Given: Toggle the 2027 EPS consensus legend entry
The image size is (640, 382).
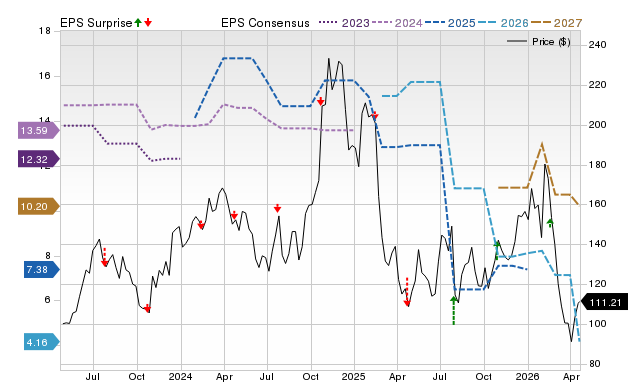Looking at the screenshot, I should tap(556, 23).
